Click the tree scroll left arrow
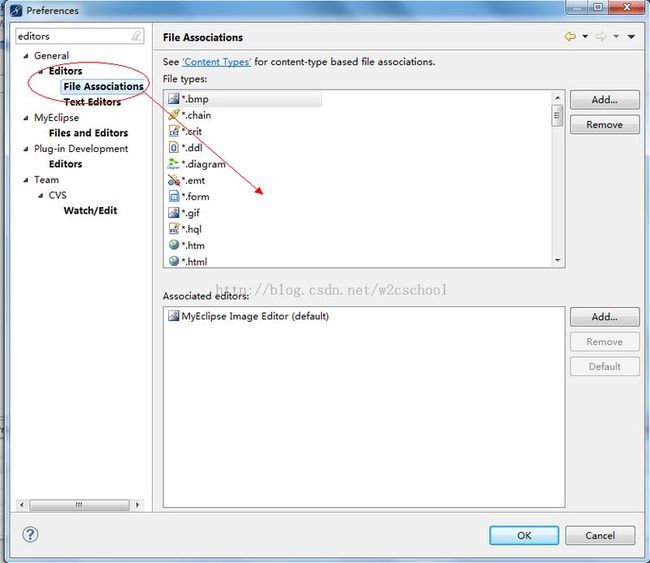This screenshot has height=563, width=650. [22, 505]
